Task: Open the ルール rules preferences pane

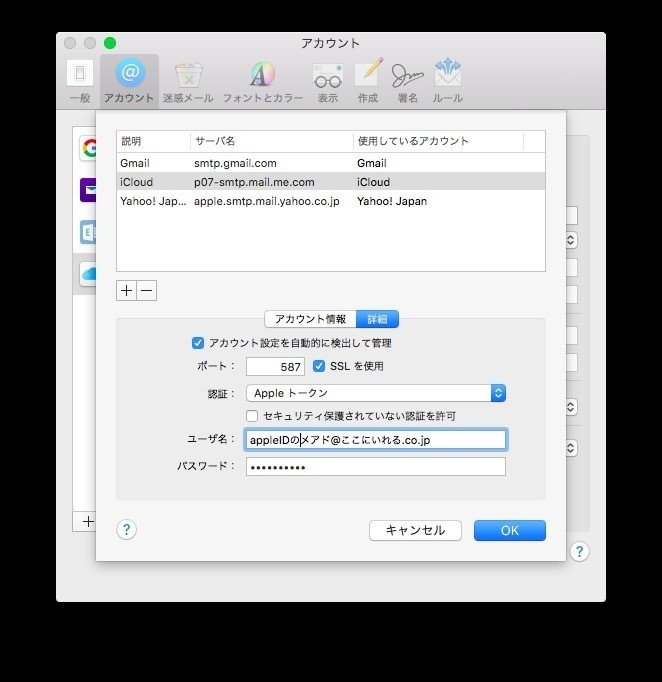Action: 448,81
